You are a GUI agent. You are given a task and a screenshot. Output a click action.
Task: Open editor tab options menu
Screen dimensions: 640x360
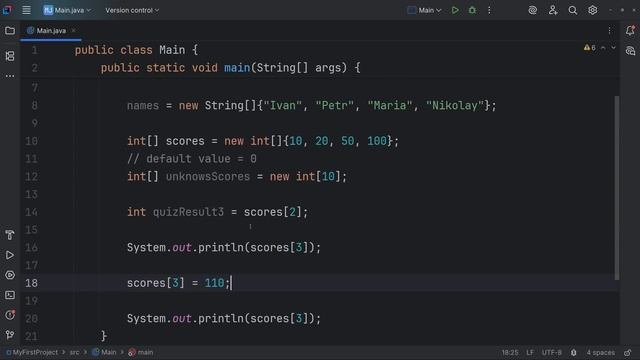pyautogui.click(x=609, y=31)
